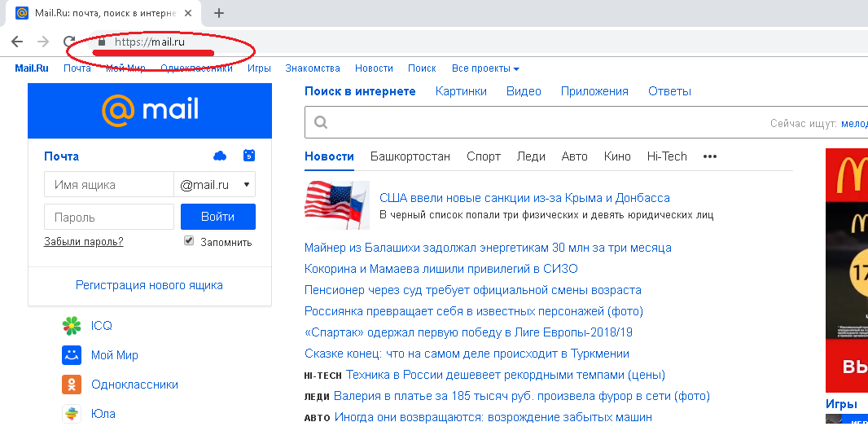Viewport: 868px width, 444px height.
Task: Open Регистрация нового ящика link
Action: [x=150, y=285]
